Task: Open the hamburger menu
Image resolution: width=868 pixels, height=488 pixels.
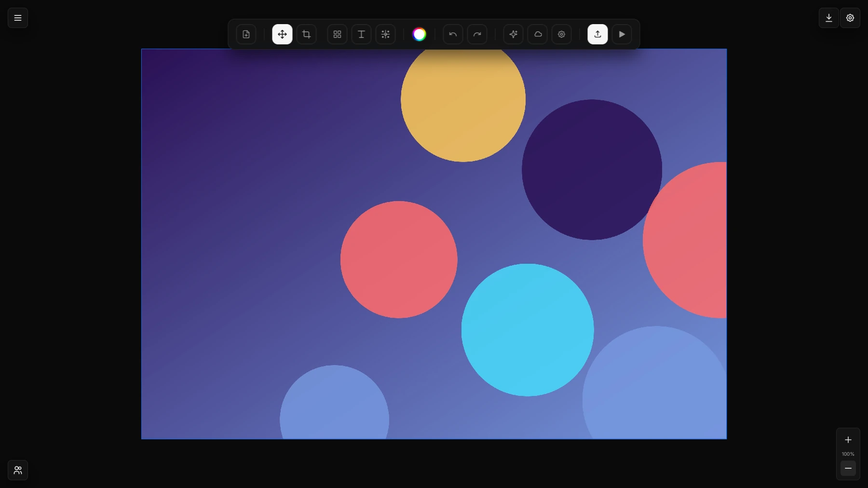Action: coord(18,18)
